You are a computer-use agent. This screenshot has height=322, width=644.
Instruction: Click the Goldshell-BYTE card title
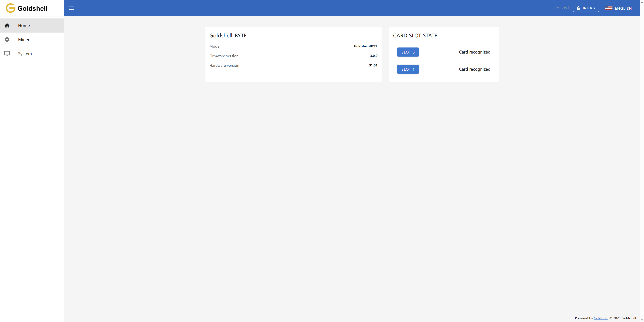pyautogui.click(x=228, y=36)
